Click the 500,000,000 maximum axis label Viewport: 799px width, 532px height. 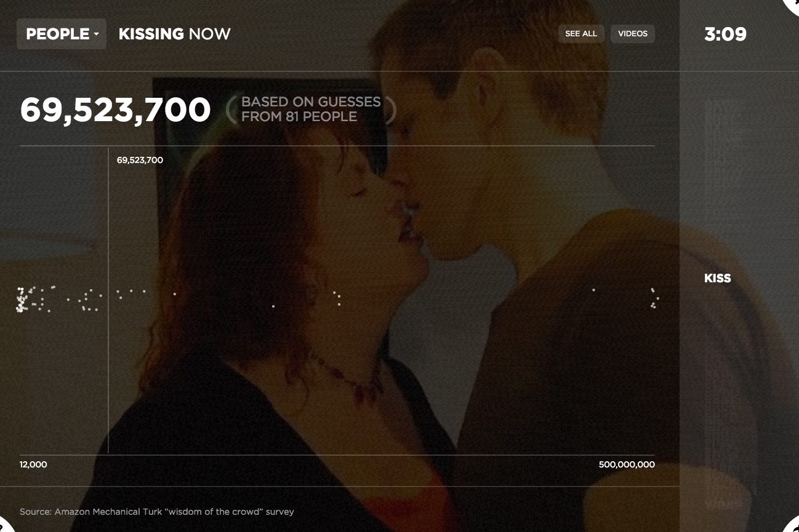pos(627,464)
